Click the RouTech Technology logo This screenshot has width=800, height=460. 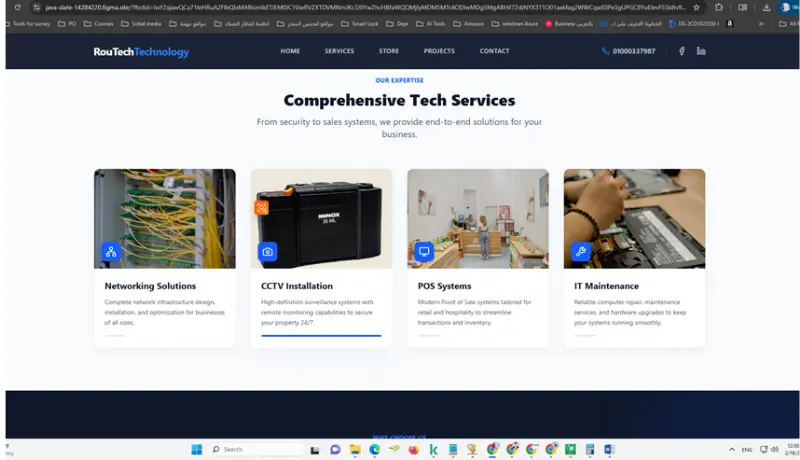click(141, 52)
